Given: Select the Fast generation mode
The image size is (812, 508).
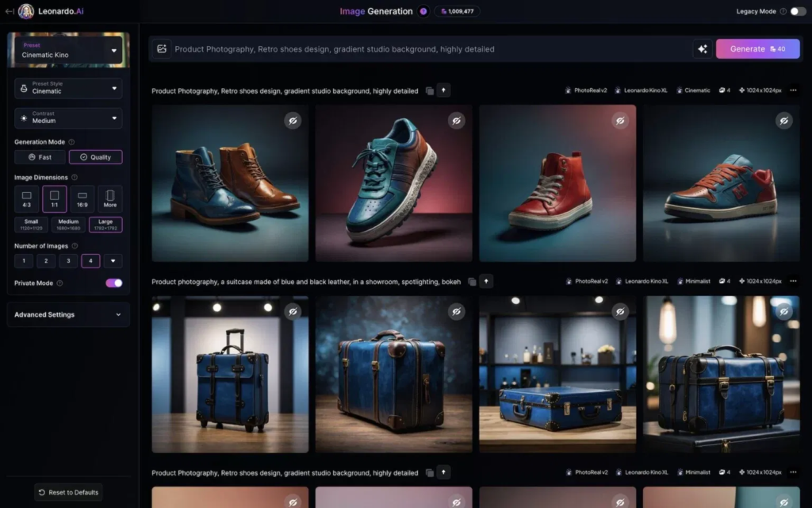Looking at the screenshot, I should click(40, 157).
